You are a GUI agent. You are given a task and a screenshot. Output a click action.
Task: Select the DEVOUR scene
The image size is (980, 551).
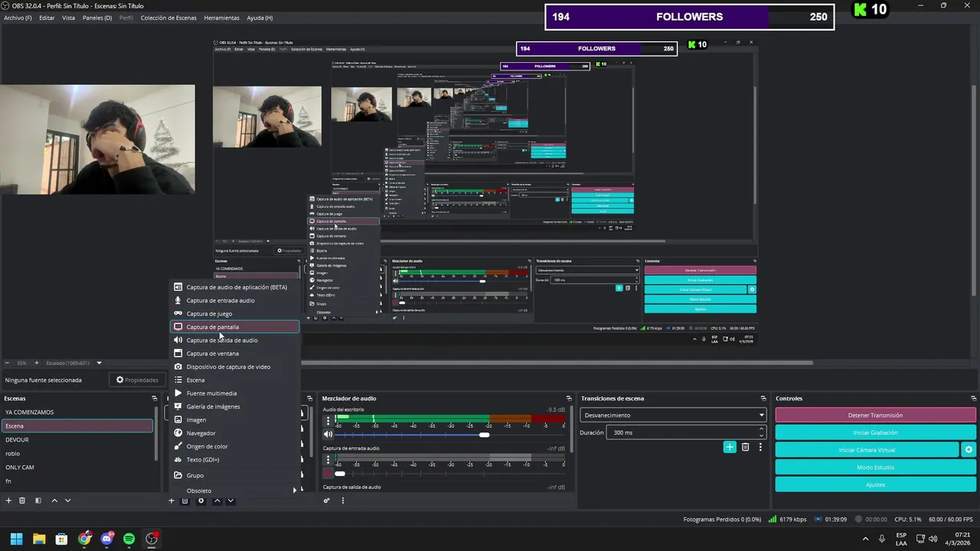coord(77,440)
